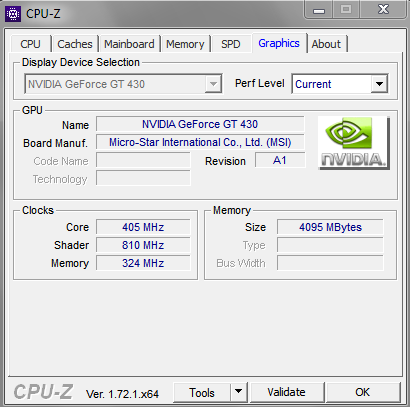Click the memory Size 4095 MBytes field

pyautogui.click(x=330, y=227)
